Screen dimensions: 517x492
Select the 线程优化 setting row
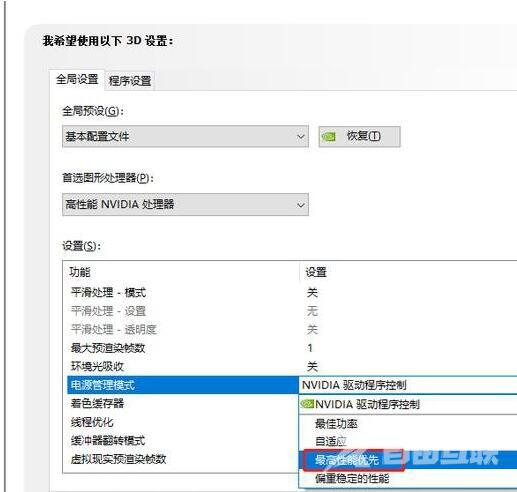coord(182,422)
